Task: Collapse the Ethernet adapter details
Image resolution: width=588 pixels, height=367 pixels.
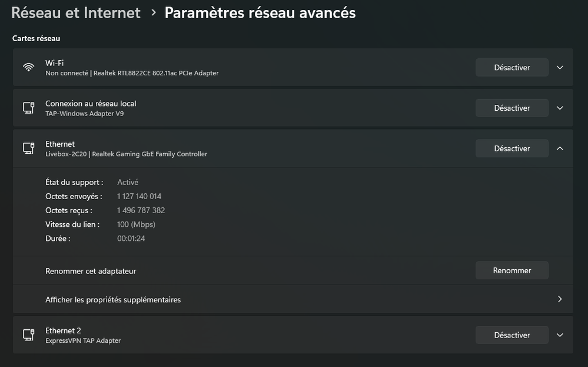Action: (560, 148)
